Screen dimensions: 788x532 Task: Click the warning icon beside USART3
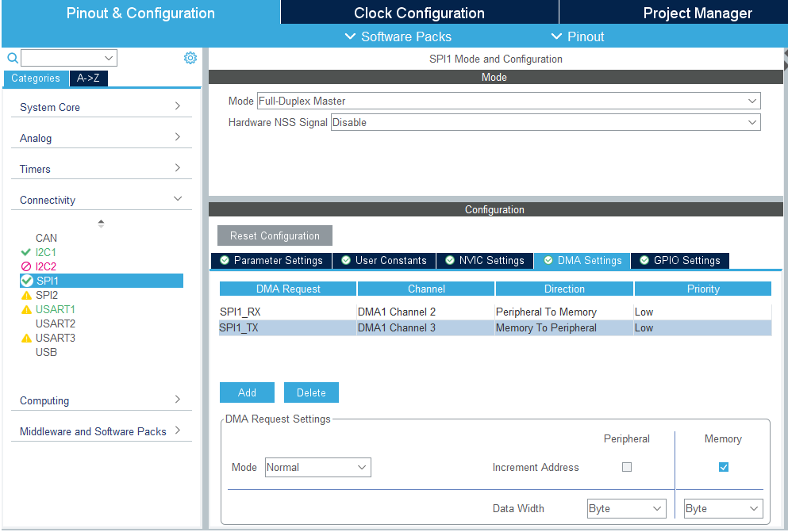coord(26,339)
